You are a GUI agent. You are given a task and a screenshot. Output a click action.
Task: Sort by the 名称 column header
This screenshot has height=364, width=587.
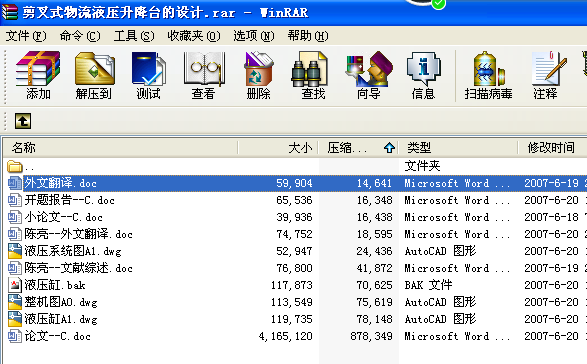[121, 148]
